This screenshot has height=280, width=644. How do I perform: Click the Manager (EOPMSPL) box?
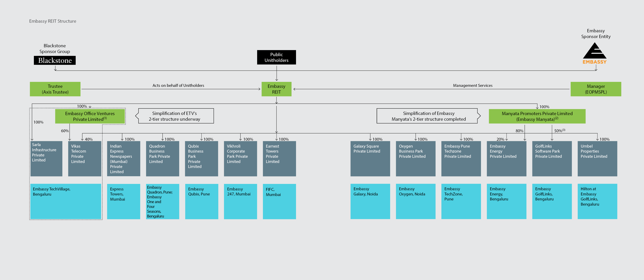coord(596,89)
